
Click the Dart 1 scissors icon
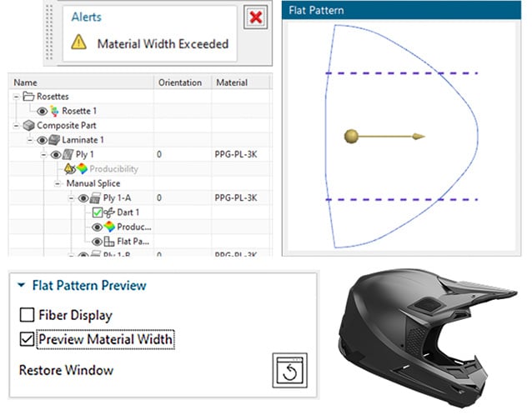click(x=107, y=212)
